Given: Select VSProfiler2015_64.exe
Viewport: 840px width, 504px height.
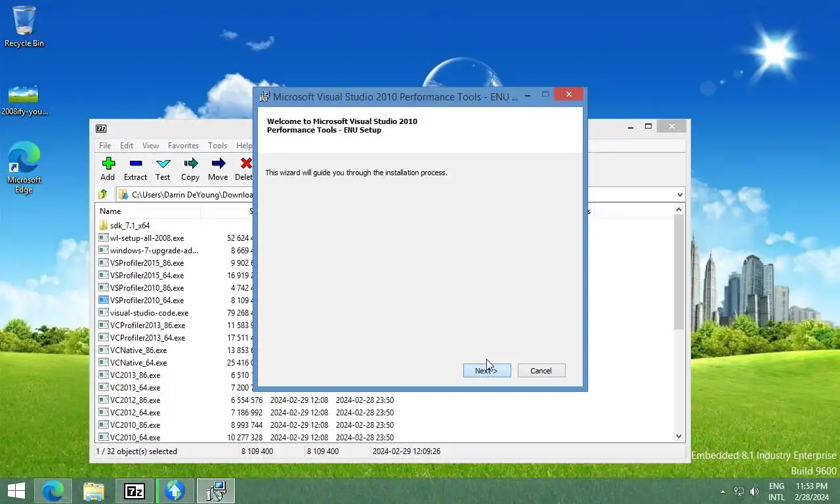Looking at the screenshot, I should point(147,276).
